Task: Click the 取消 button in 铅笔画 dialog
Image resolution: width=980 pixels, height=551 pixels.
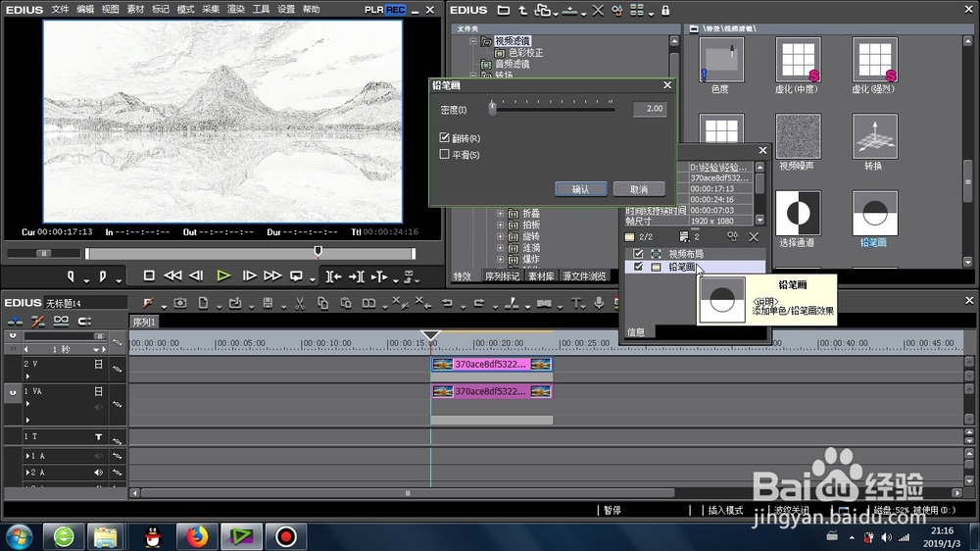Action: pos(639,189)
